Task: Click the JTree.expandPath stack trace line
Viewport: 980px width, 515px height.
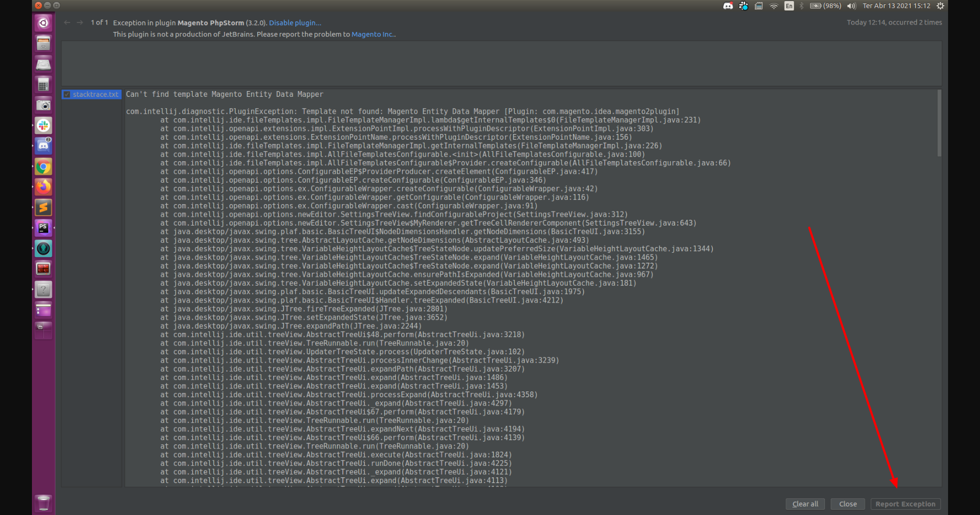Action: (x=291, y=326)
